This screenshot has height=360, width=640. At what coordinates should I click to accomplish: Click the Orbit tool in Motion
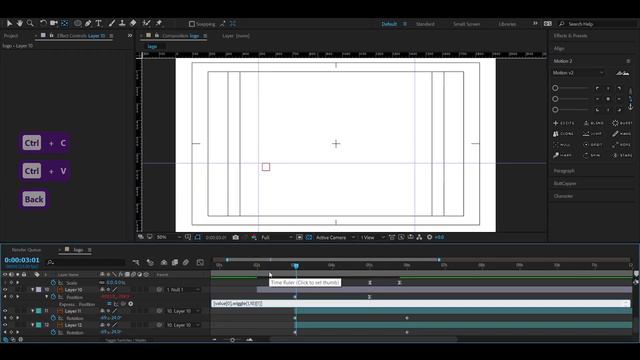point(593,144)
